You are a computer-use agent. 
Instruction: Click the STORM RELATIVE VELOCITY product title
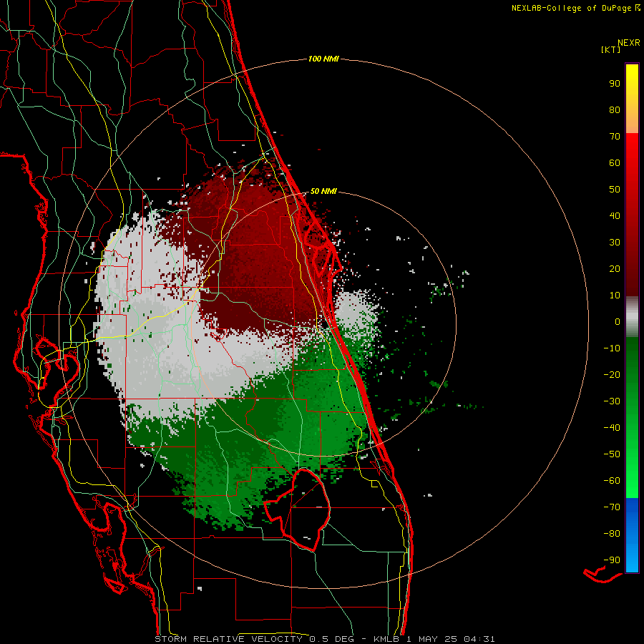point(229,639)
